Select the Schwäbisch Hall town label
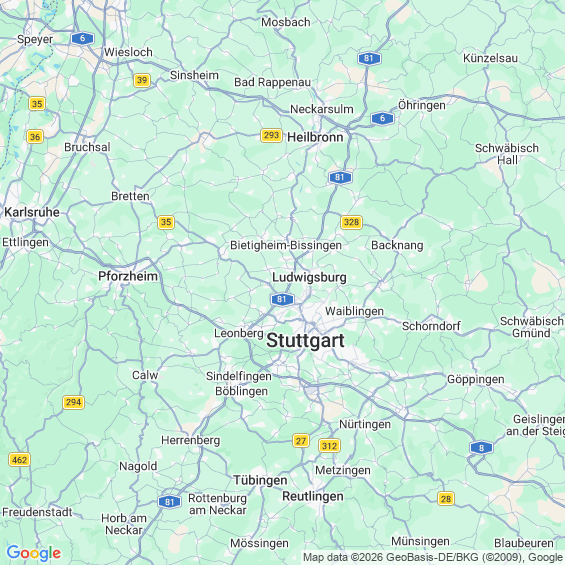The width and height of the screenshot is (565, 565). point(507,154)
